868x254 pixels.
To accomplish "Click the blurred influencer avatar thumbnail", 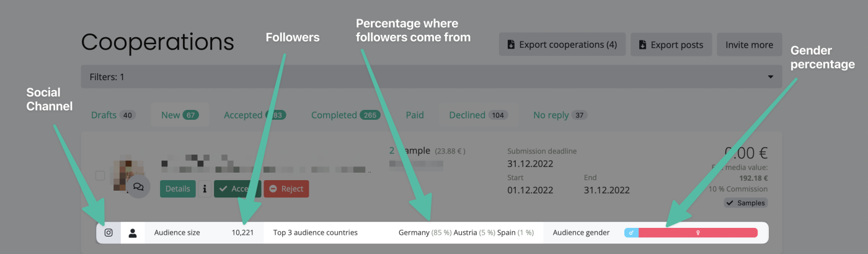I will click(126, 170).
